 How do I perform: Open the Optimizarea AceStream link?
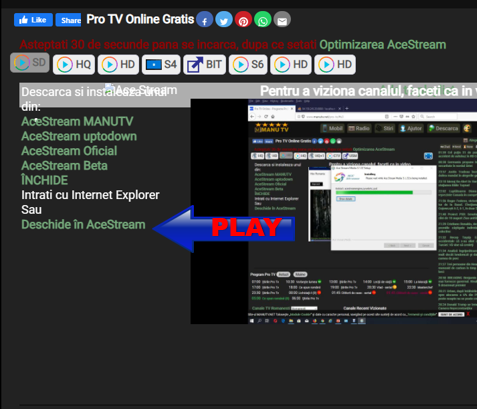[383, 45]
